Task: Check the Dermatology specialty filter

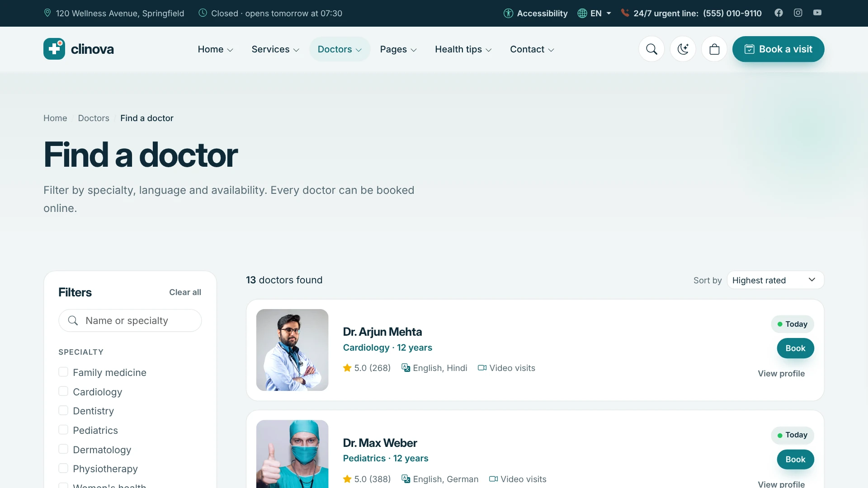Action: point(63,449)
